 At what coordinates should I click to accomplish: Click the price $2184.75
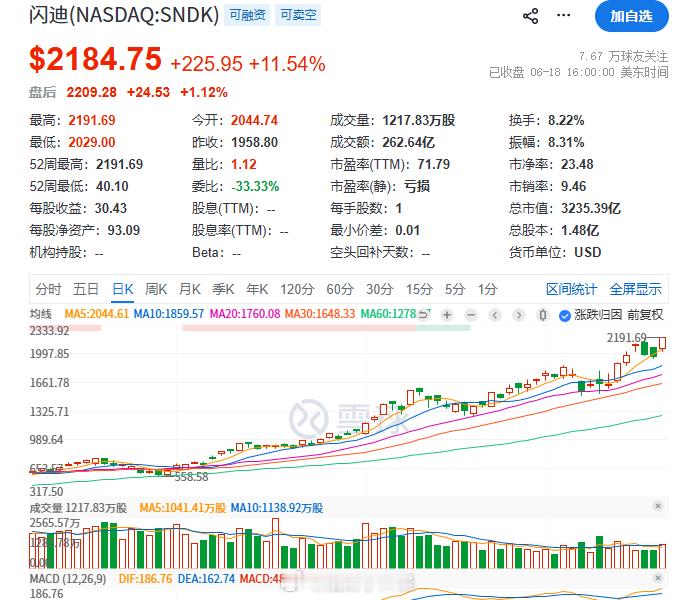point(95,59)
